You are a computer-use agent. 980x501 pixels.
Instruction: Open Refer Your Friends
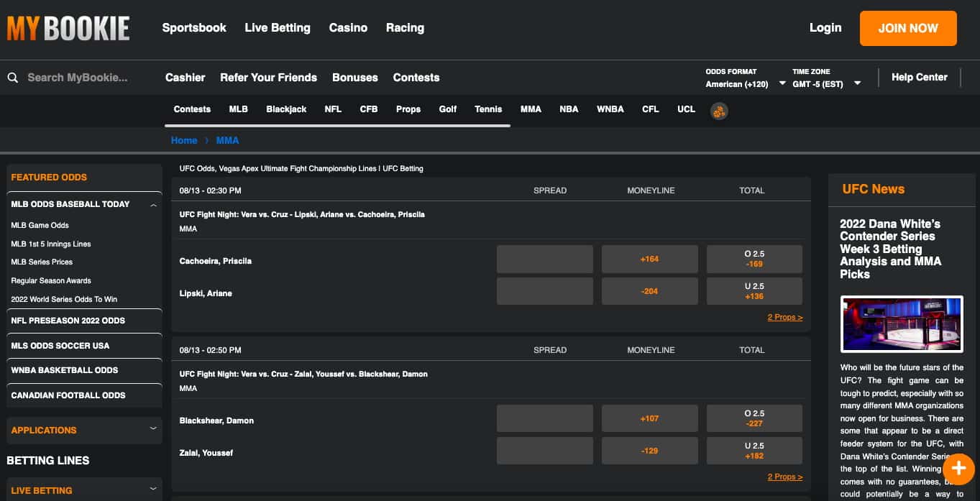point(268,78)
